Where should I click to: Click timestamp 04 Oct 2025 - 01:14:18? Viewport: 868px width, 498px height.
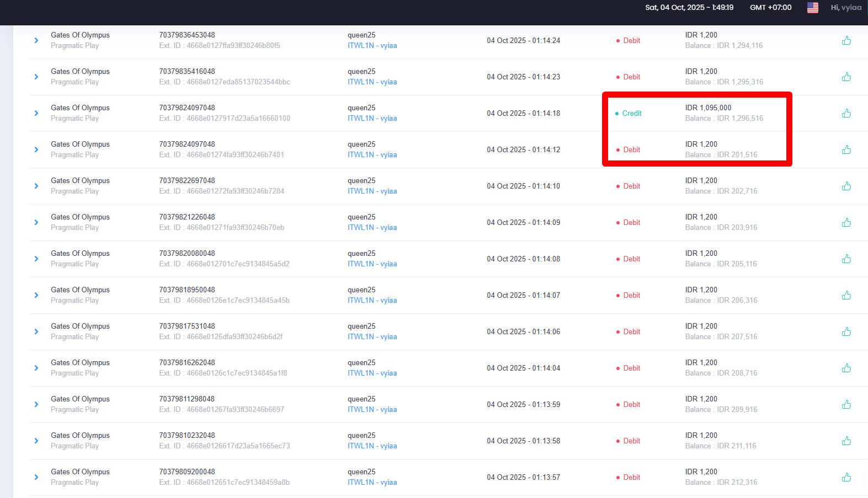pyautogui.click(x=523, y=113)
